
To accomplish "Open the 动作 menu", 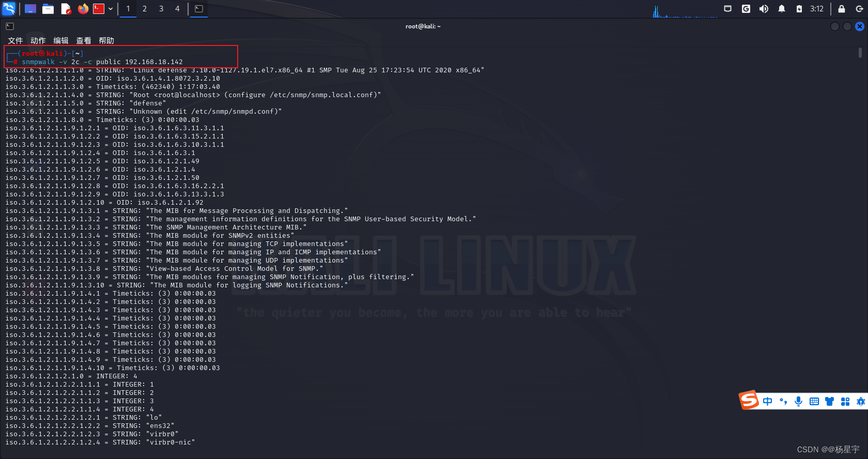I will pos(38,40).
